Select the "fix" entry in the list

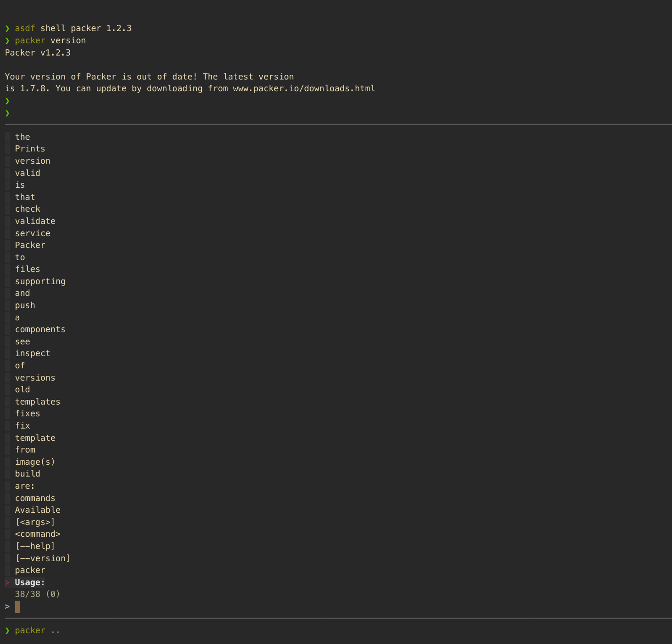pyautogui.click(x=22, y=425)
